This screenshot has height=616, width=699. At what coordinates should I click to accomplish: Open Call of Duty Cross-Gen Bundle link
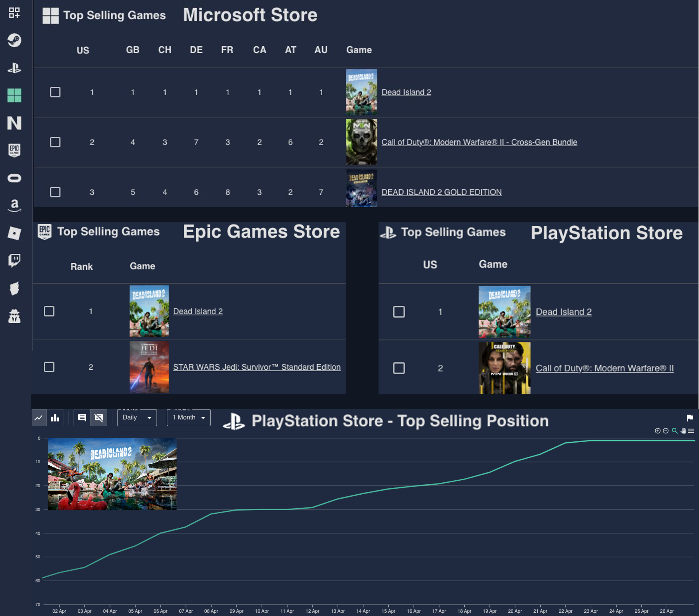tap(479, 142)
